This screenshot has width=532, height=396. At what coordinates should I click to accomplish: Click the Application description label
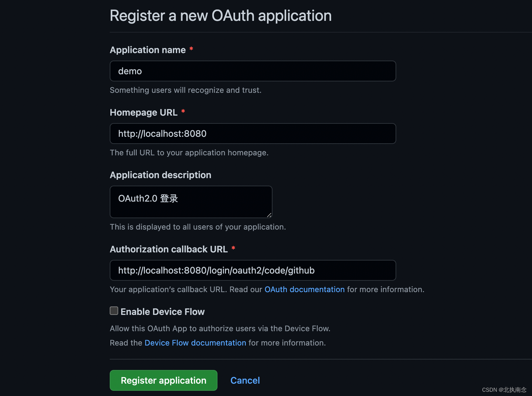161,175
